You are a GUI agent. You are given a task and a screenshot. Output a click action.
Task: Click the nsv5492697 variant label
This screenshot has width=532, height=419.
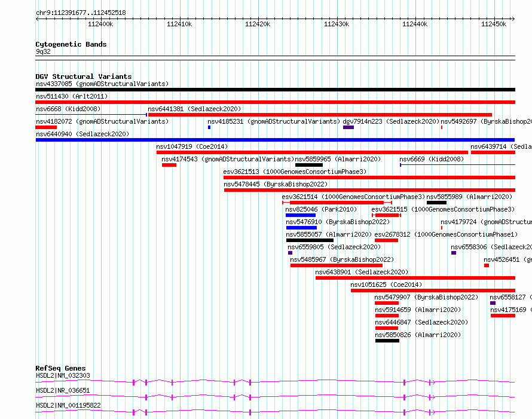click(x=486, y=121)
